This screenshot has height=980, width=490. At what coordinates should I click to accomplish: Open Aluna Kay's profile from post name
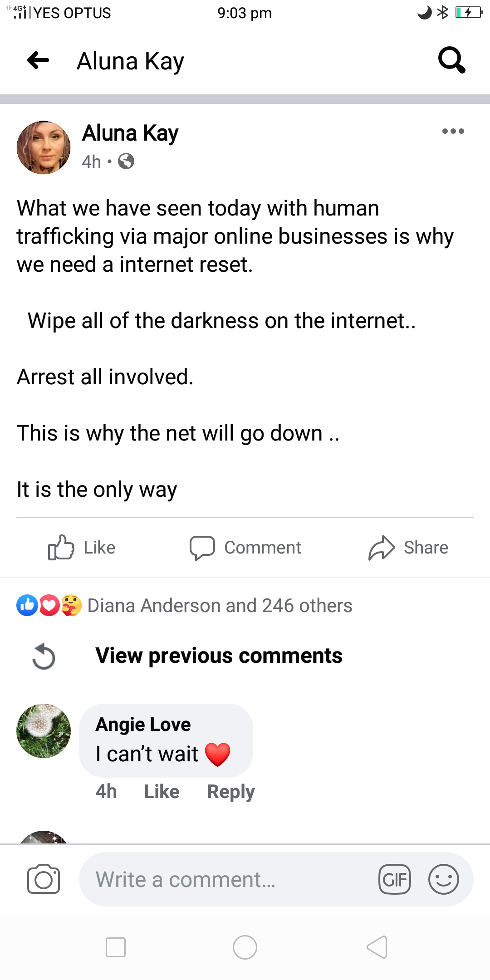[130, 133]
